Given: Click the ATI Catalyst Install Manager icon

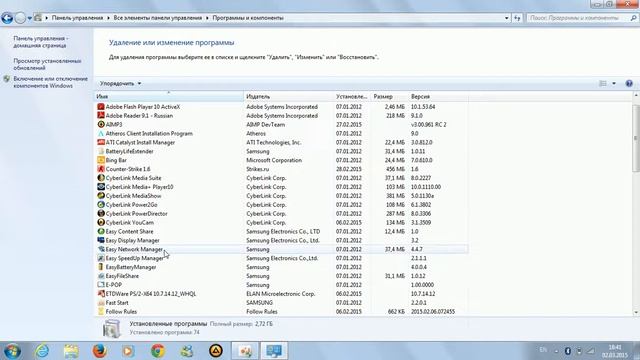Looking at the screenshot, I should pos(101,142).
